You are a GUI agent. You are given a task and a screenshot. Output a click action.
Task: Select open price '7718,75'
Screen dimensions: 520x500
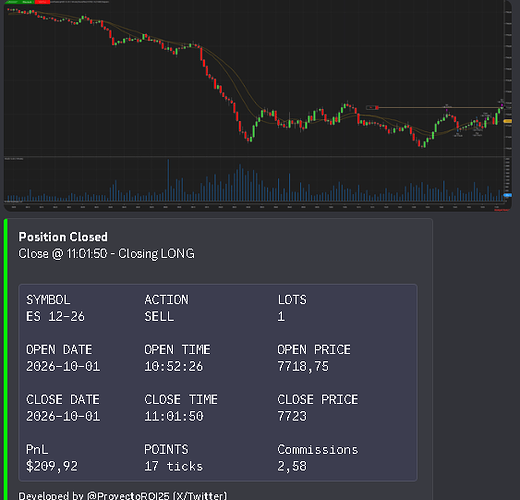(303, 366)
